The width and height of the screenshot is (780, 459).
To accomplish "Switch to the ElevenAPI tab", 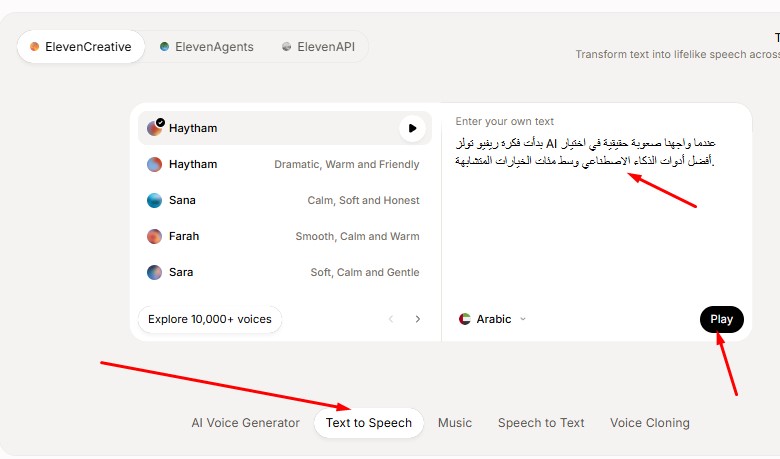I will click(318, 47).
